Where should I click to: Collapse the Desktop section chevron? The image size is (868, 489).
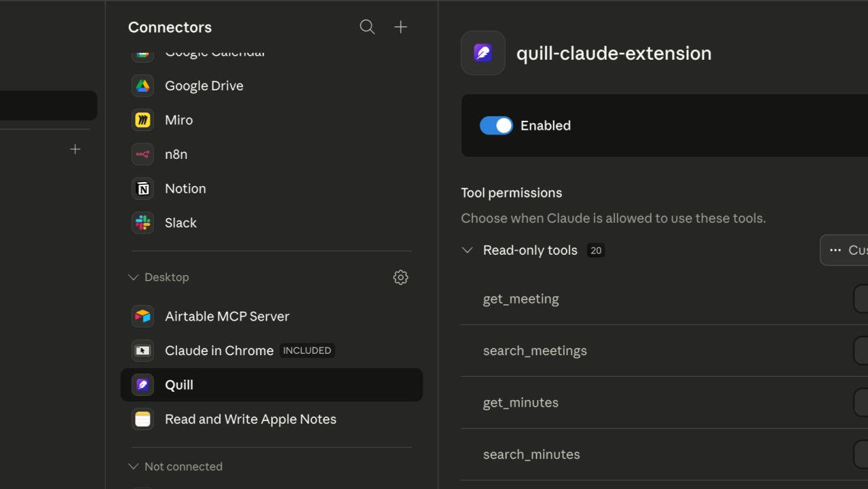tap(134, 277)
